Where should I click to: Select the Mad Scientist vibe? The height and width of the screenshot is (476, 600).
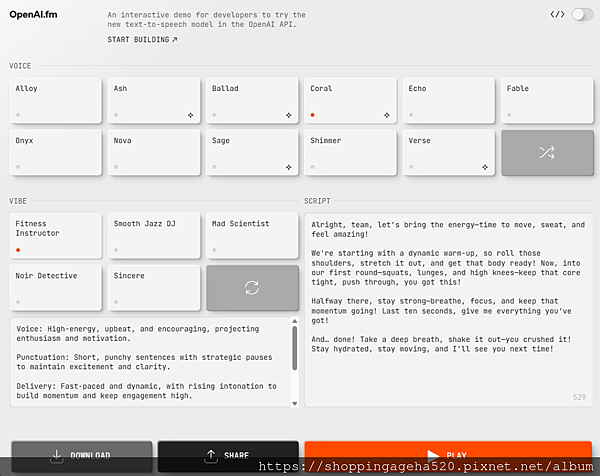pyautogui.click(x=252, y=236)
